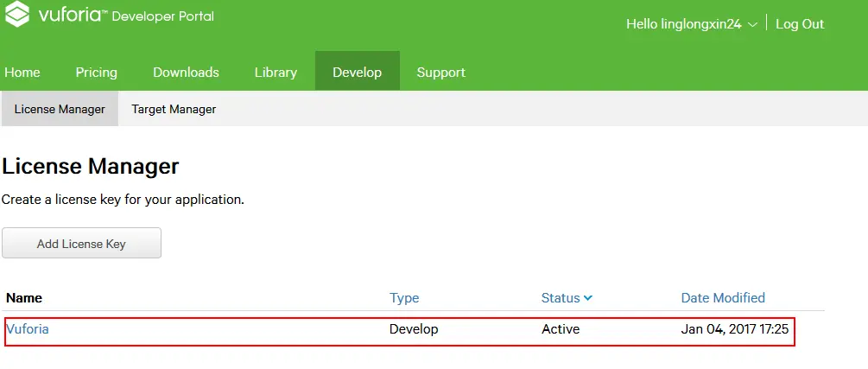Open the Library menu item

(276, 73)
